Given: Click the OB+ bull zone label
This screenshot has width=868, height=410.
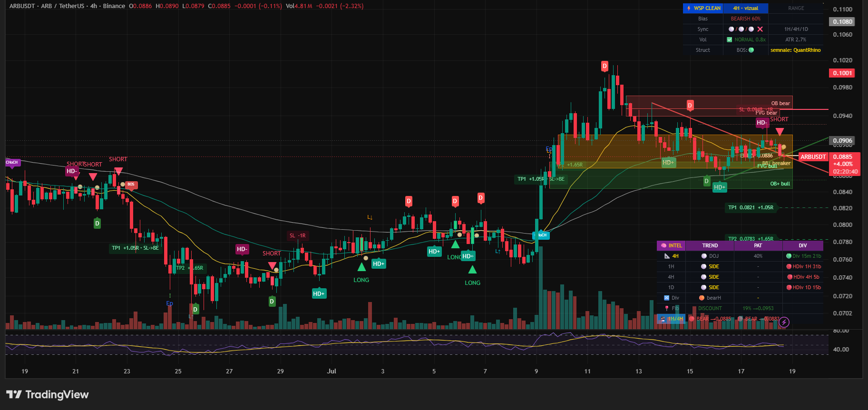Looking at the screenshot, I should click(780, 184).
